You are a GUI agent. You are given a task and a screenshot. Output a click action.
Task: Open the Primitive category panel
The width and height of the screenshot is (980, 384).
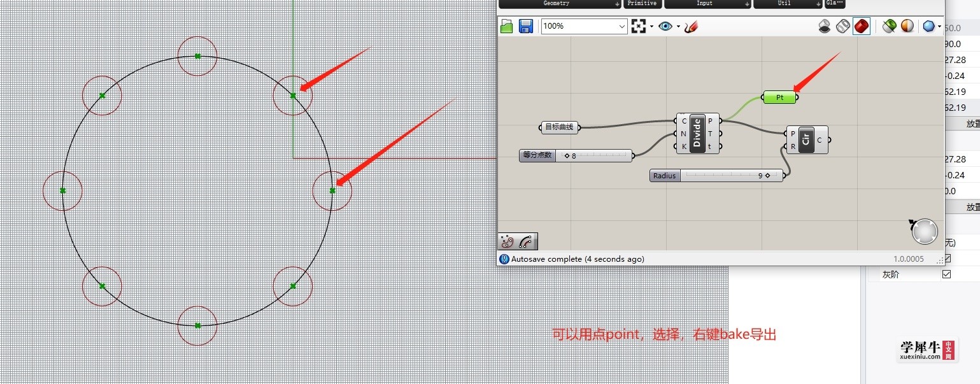click(642, 4)
